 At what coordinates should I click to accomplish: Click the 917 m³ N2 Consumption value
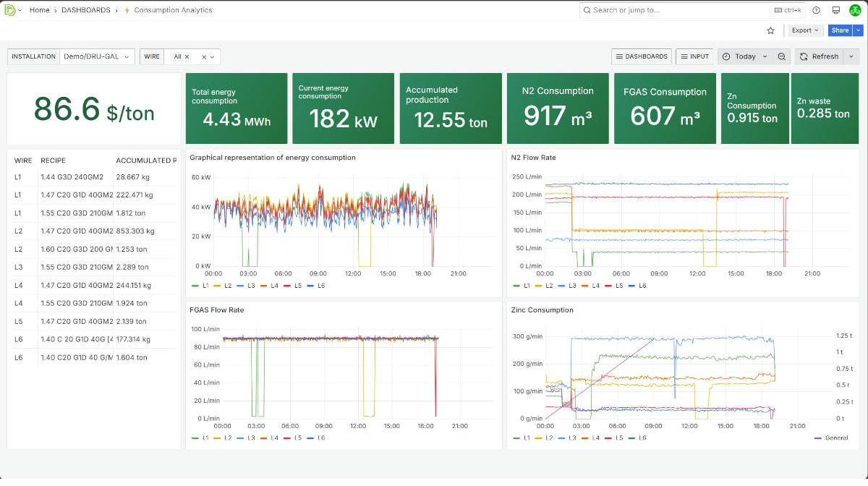pos(558,116)
